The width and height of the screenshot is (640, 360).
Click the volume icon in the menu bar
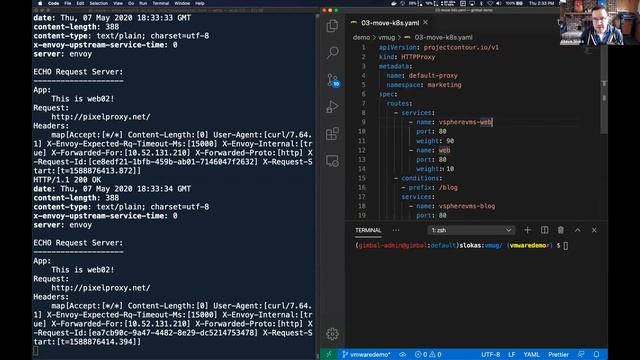click(x=498, y=3)
